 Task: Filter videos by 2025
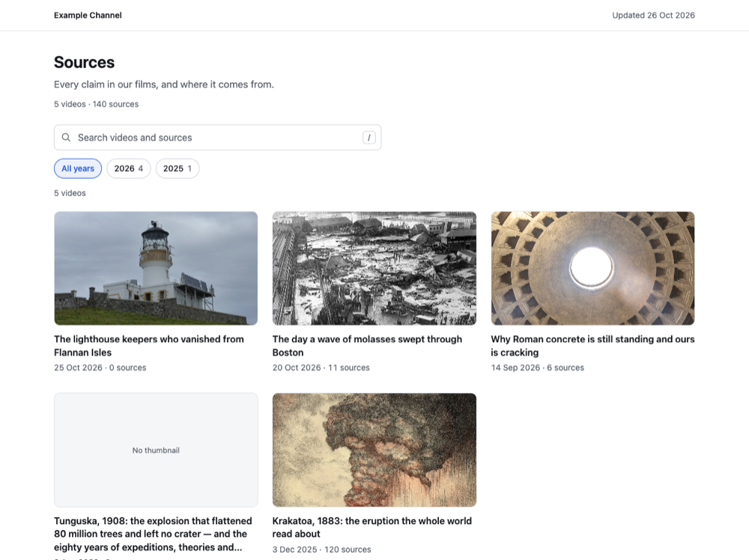click(x=178, y=168)
